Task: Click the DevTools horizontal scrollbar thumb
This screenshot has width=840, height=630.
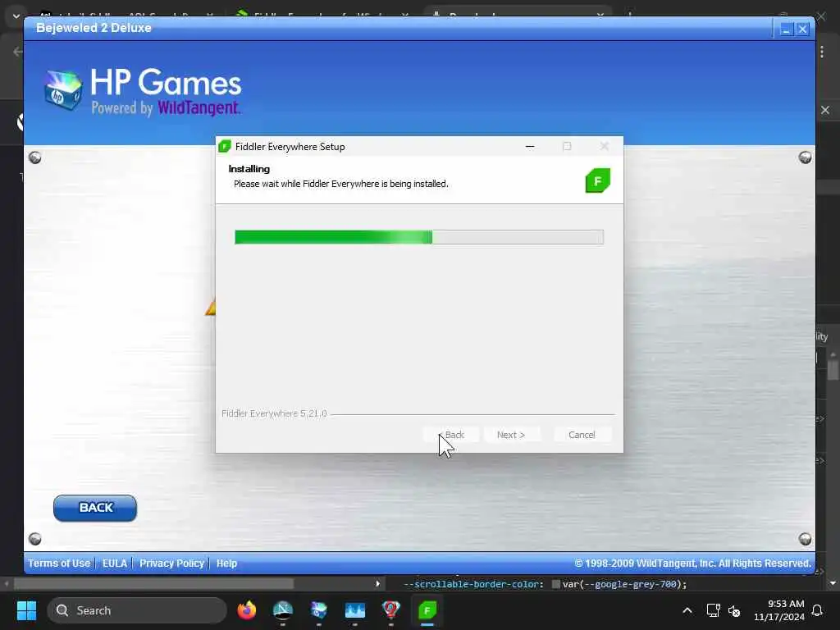Action: pyautogui.click(x=153, y=583)
